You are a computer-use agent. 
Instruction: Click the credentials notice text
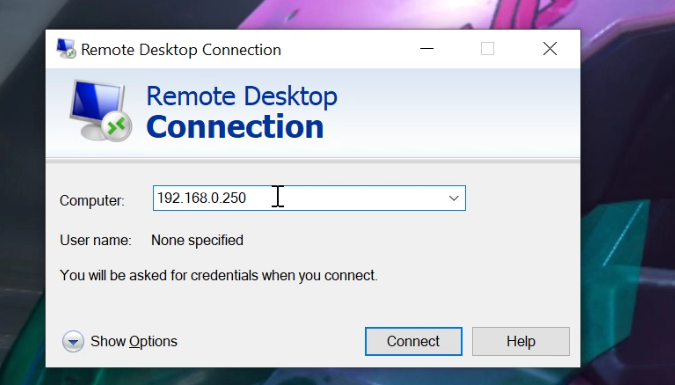pos(218,276)
